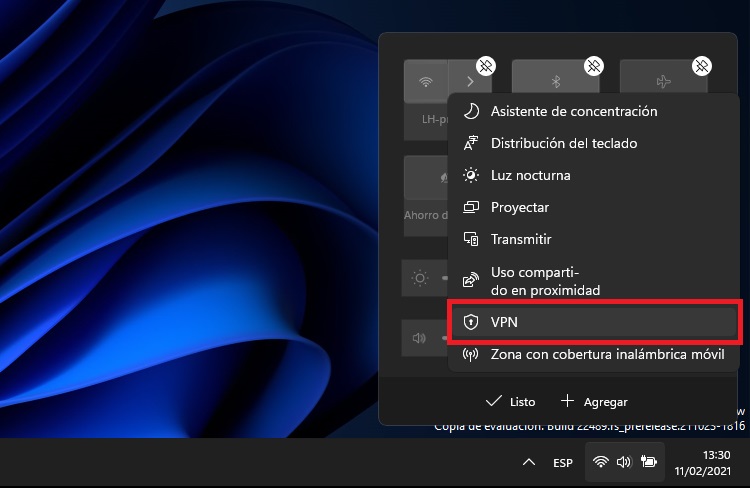This screenshot has width=750, height=488.
Task: Click the plus icon beside Agregar
Action: (567, 400)
